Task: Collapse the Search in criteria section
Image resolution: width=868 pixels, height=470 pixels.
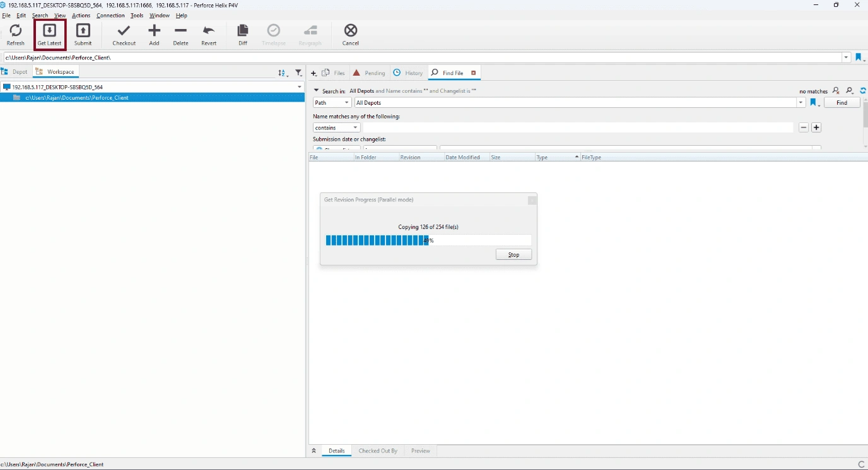Action: [316, 91]
